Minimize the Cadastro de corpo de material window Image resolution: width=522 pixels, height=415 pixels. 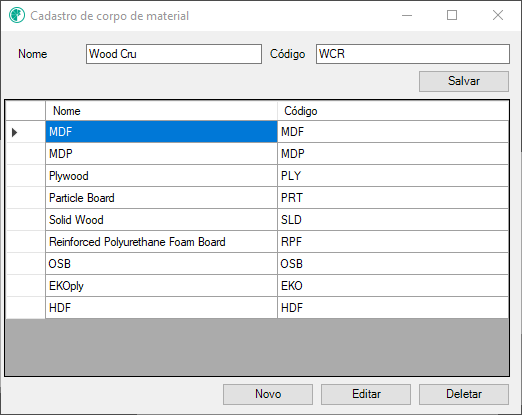point(407,15)
